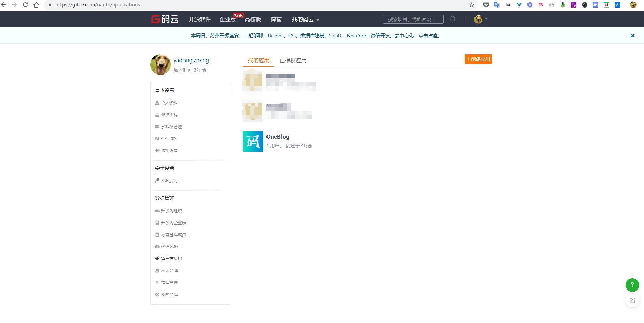Image resolution: width=644 pixels, height=323 pixels.
Task: Open the help question mark circle button
Action: click(x=632, y=285)
